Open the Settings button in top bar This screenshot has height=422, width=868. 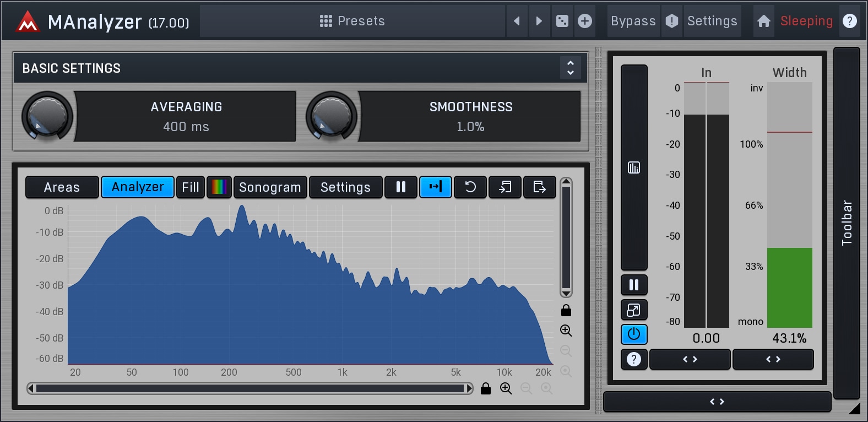[712, 21]
